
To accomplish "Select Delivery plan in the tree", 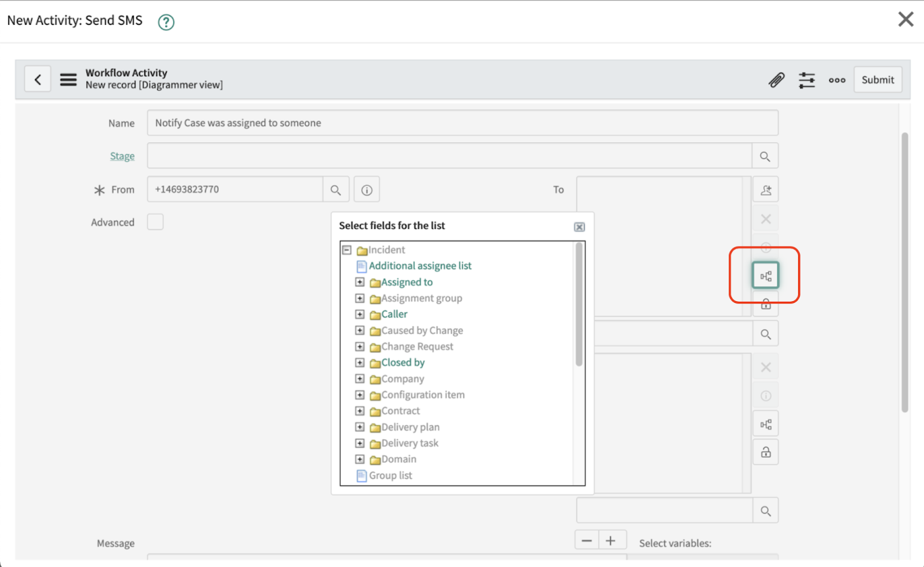I will (x=410, y=427).
